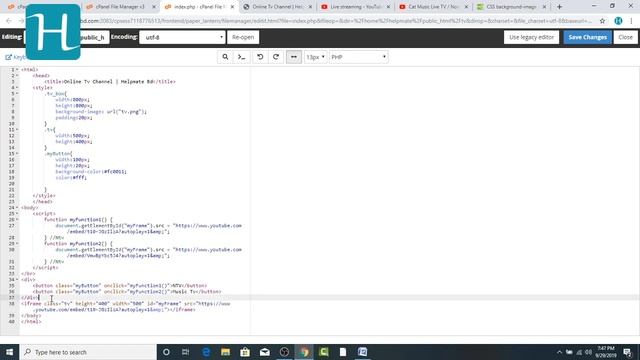Click the title text on line 3
The image size is (640, 360).
click(x=110, y=82)
